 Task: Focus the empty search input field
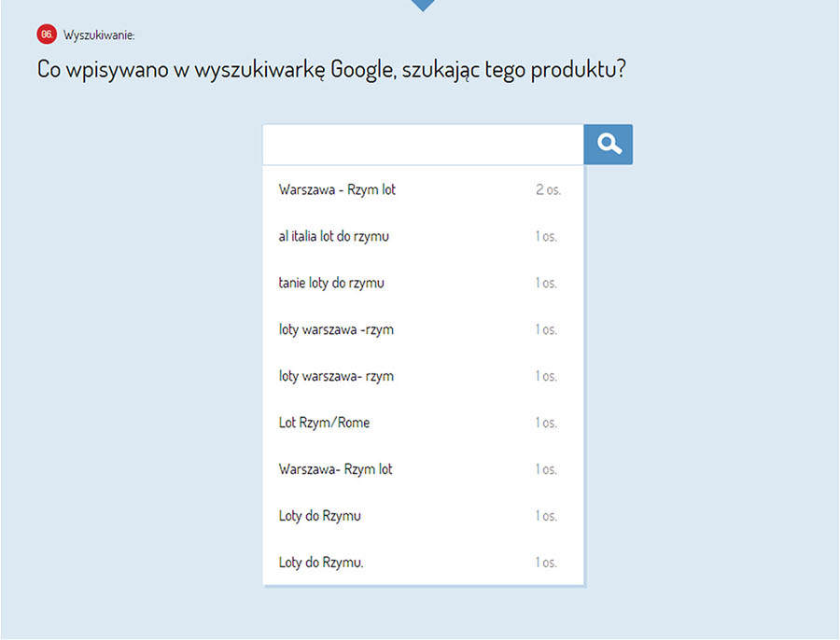pos(423,145)
